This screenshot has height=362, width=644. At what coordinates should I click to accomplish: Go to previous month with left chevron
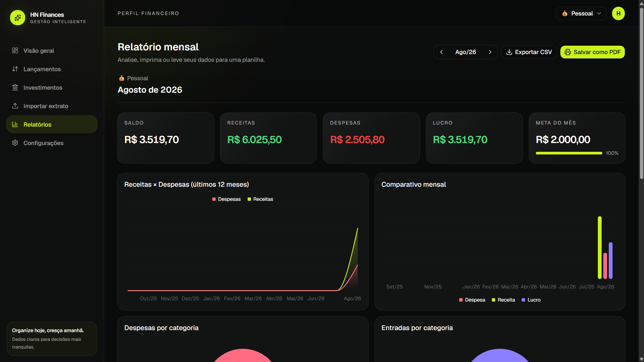point(441,52)
